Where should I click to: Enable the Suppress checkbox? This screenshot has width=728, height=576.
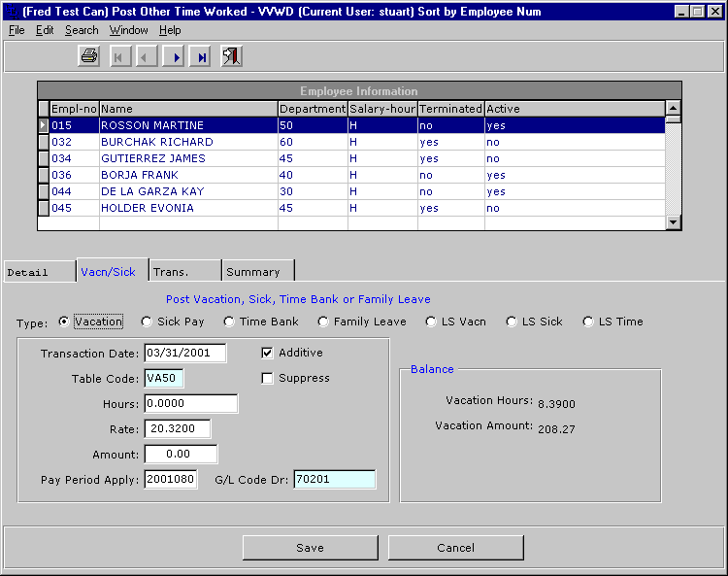267,379
